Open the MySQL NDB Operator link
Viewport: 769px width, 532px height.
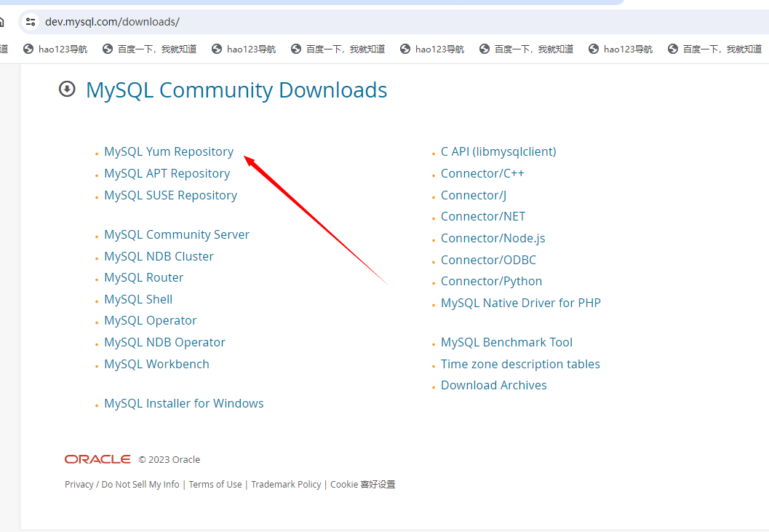click(x=164, y=342)
